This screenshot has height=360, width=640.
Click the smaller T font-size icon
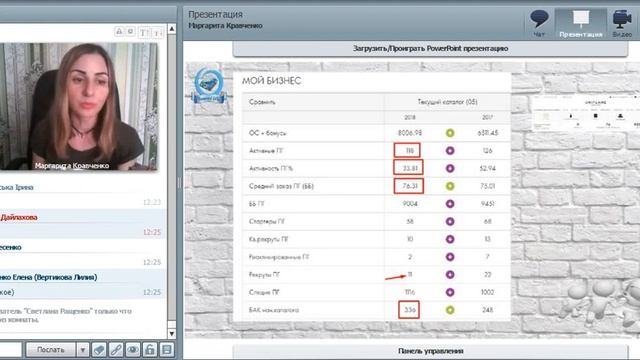(x=159, y=32)
